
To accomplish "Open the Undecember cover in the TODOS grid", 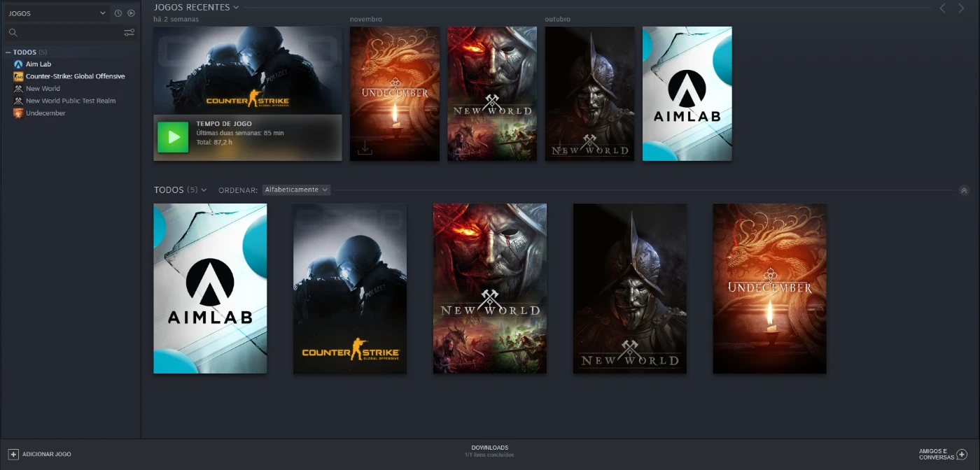I will click(x=770, y=288).
